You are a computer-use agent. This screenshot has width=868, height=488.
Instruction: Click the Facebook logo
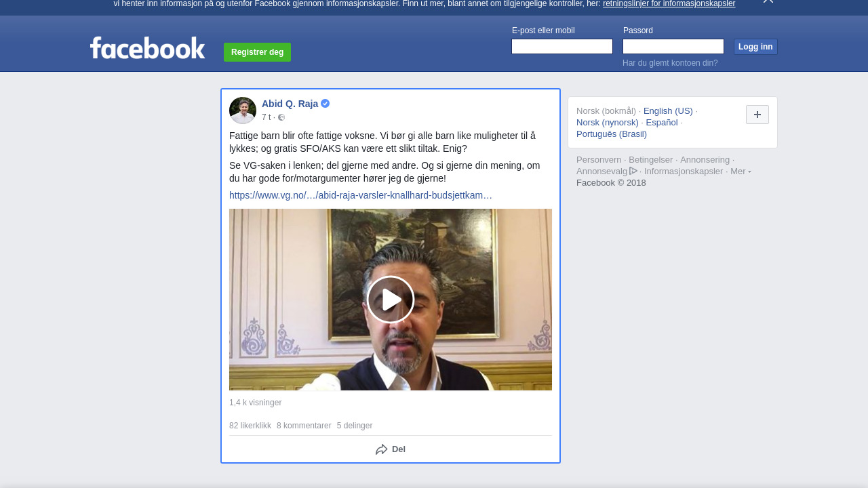(x=147, y=47)
